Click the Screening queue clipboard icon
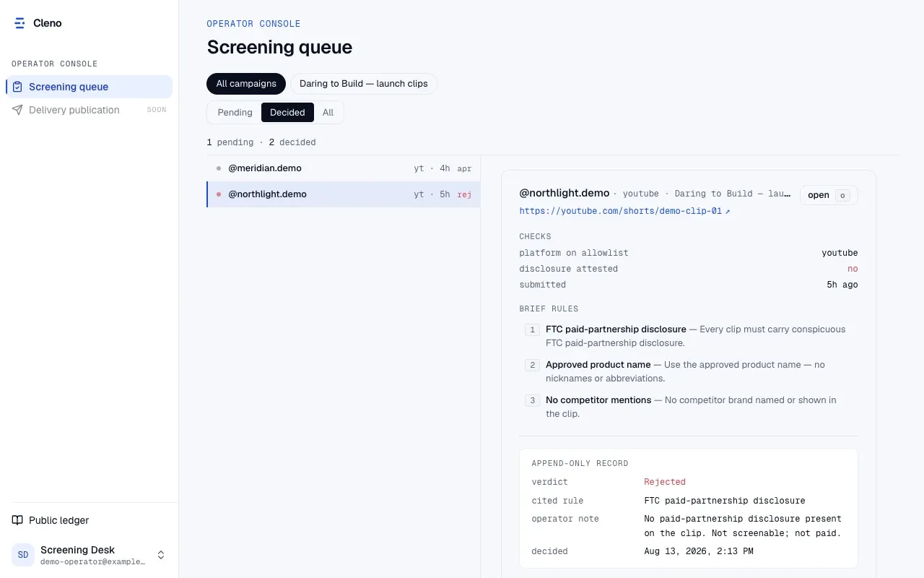This screenshot has height=578, width=924. pos(17,87)
